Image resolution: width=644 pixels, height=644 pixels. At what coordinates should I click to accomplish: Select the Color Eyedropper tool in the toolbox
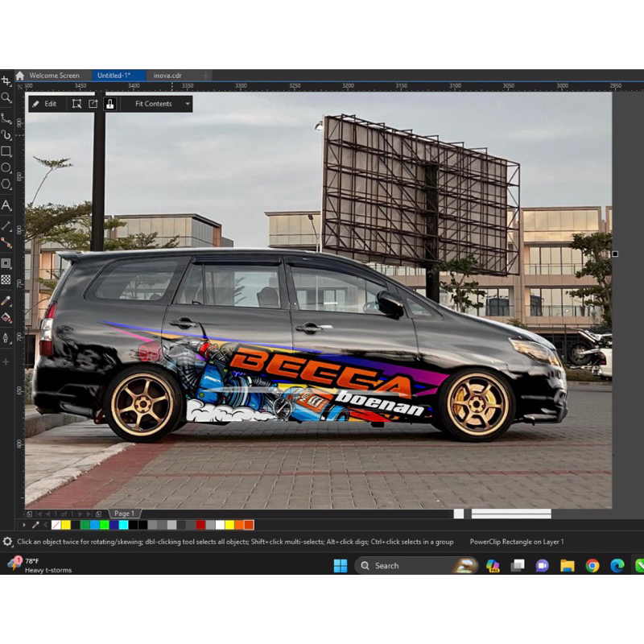[6, 301]
